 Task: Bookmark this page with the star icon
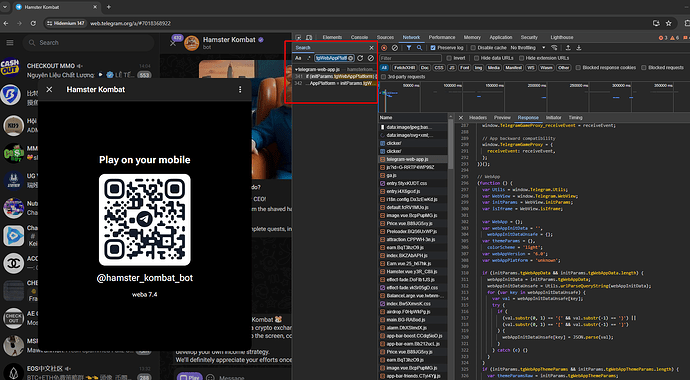point(668,23)
